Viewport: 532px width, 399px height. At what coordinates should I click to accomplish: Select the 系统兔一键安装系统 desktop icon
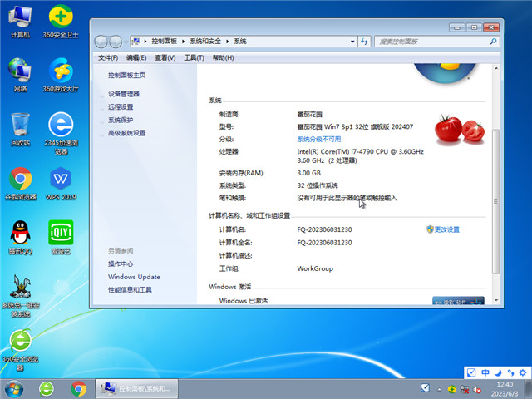tap(20, 296)
